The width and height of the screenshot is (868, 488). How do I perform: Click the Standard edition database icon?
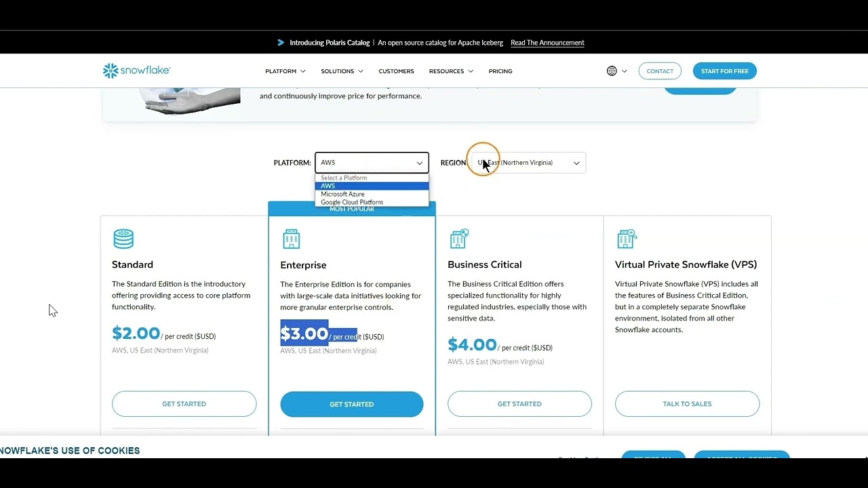[123, 239]
